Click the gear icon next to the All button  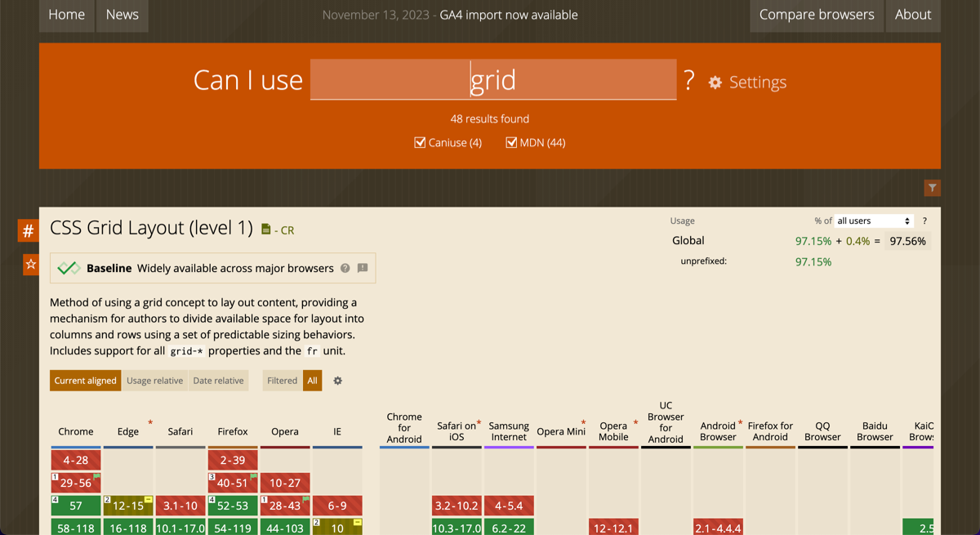(337, 381)
